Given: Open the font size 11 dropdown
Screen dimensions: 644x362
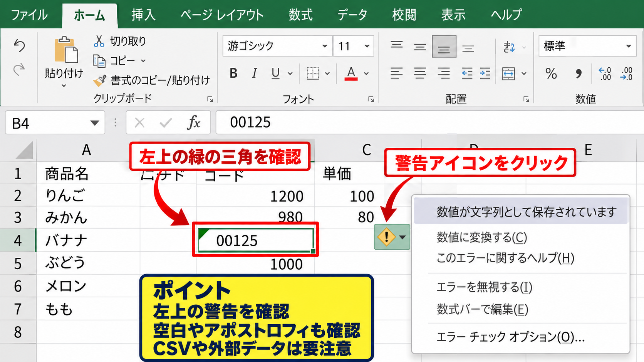Looking at the screenshot, I should coord(367,46).
